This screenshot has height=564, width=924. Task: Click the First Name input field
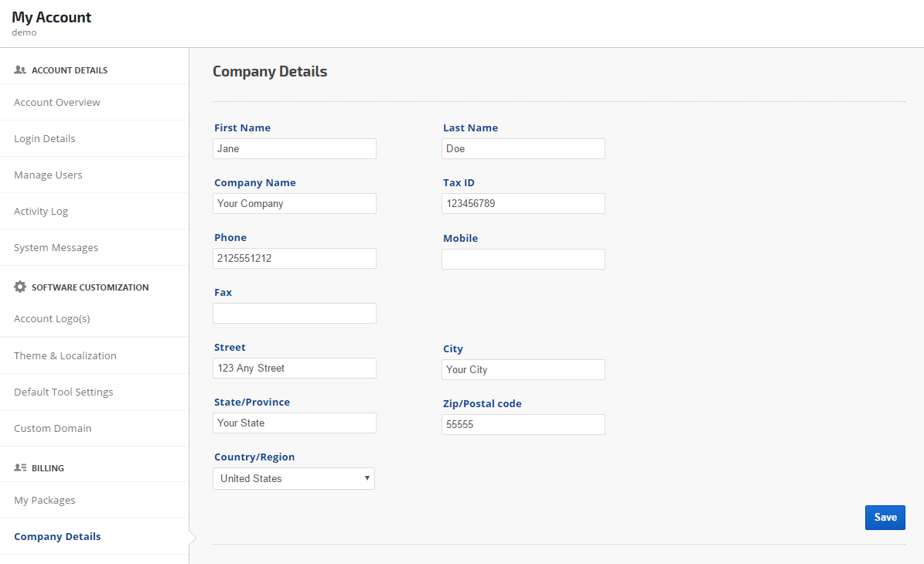[x=294, y=148]
